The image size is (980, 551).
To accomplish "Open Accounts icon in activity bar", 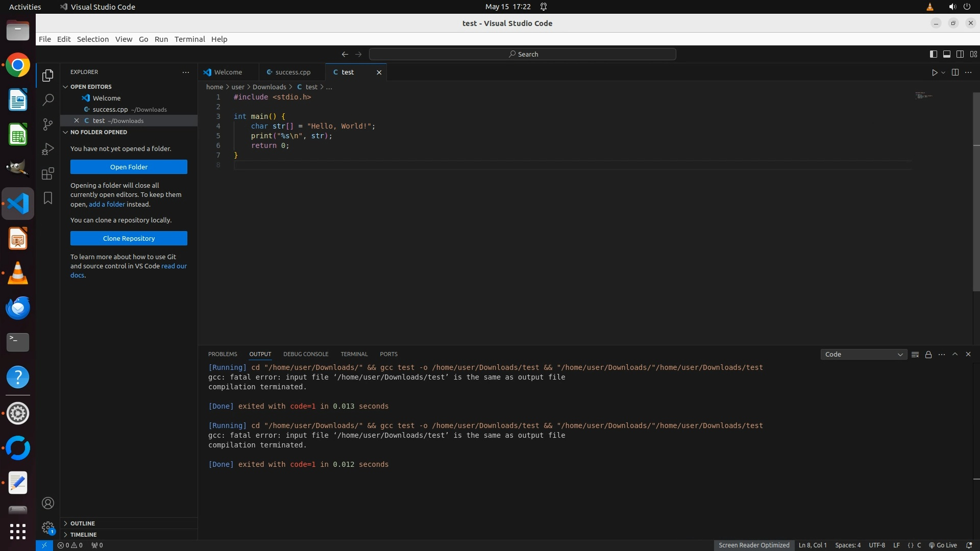I will click(x=48, y=504).
